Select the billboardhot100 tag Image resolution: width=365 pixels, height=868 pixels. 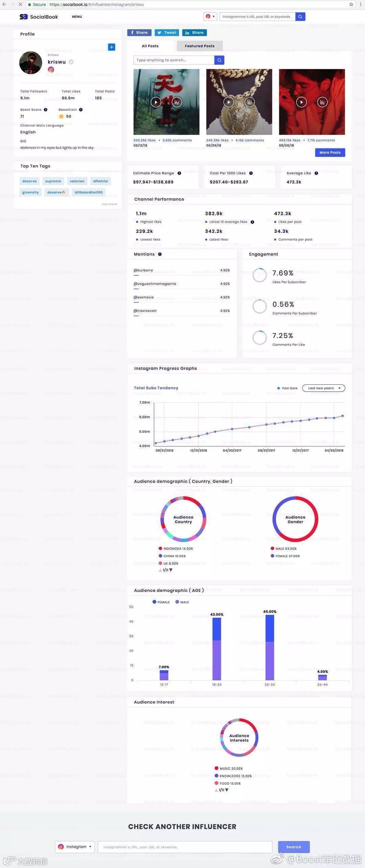(x=89, y=192)
